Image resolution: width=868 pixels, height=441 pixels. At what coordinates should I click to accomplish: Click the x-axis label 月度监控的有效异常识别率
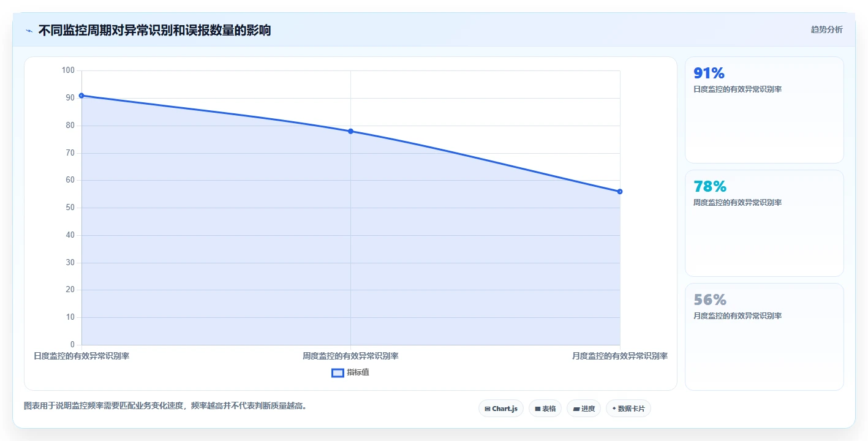click(620, 356)
